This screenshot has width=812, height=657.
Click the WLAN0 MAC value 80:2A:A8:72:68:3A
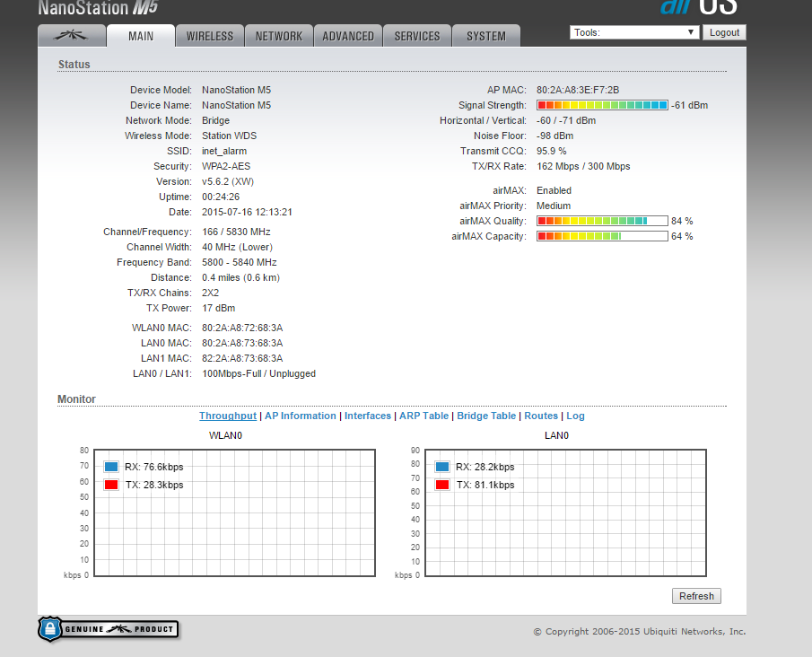(x=242, y=328)
